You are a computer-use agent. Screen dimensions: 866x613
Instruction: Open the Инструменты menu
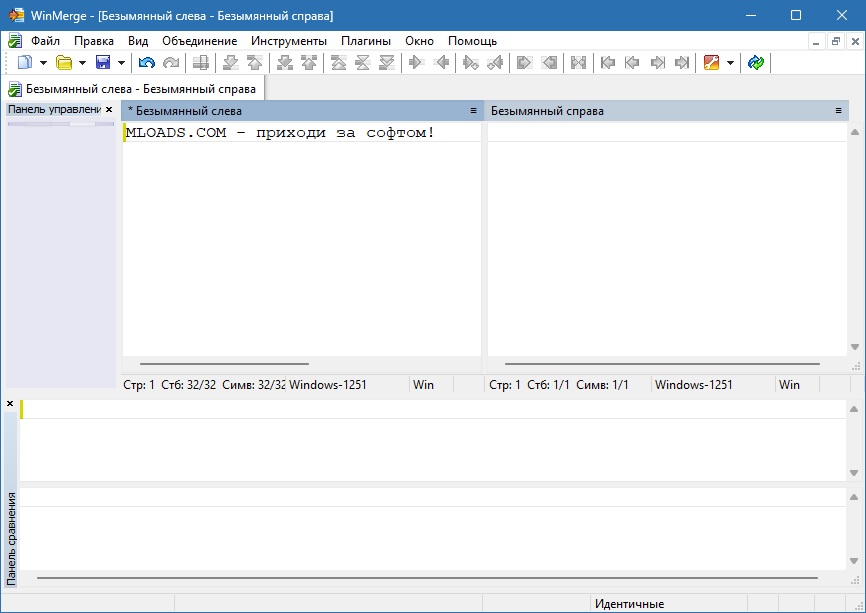(x=289, y=41)
